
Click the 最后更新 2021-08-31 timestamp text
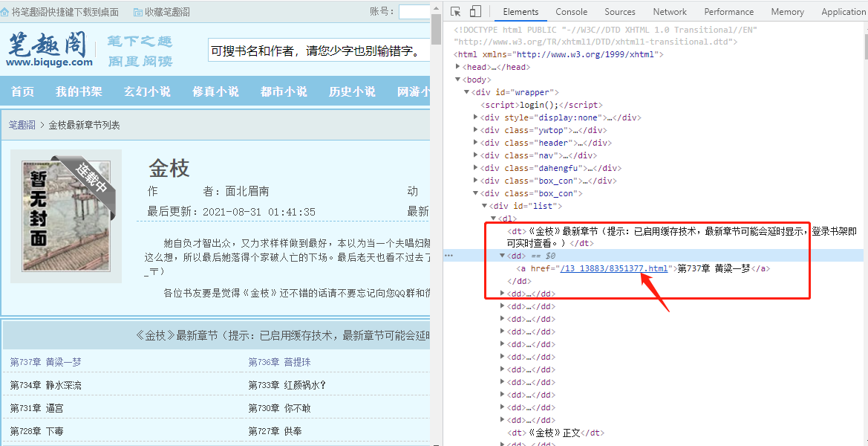[232, 212]
